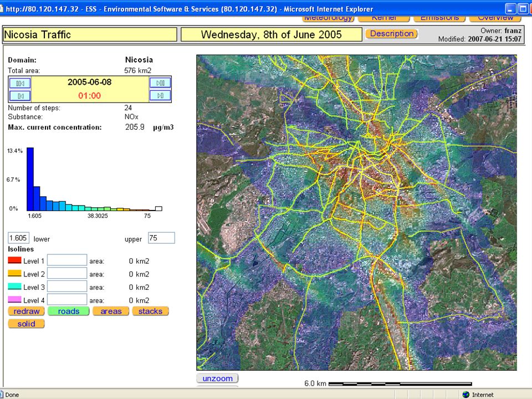Click the Done status bar text
The width and height of the screenshot is (532, 399).
point(12,395)
